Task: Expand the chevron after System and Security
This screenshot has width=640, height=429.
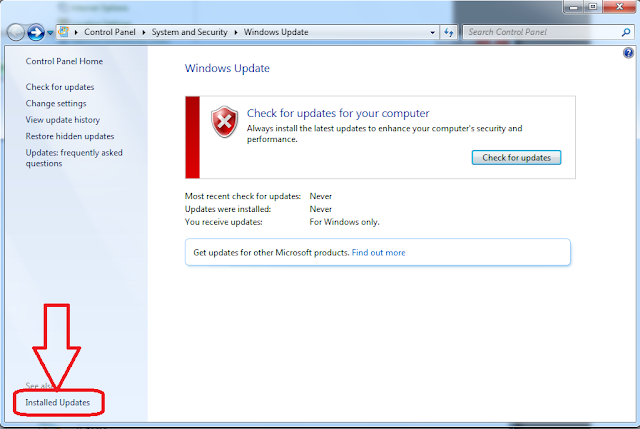Action: point(236,32)
